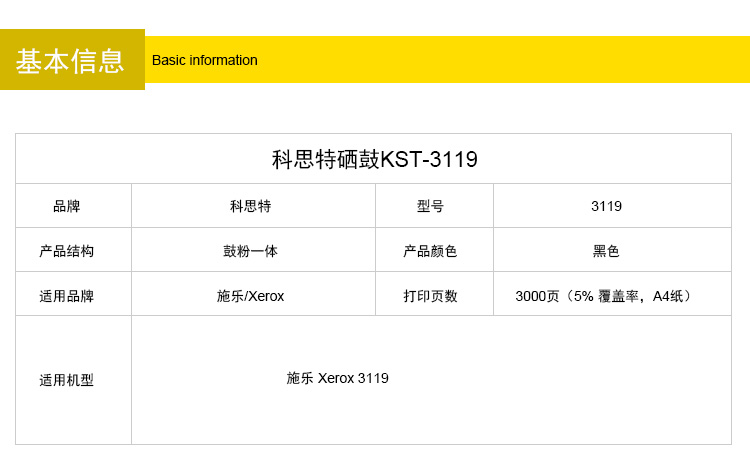
Task: Click the 施乐/Xerox compatible brand value
Action: pos(250,296)
